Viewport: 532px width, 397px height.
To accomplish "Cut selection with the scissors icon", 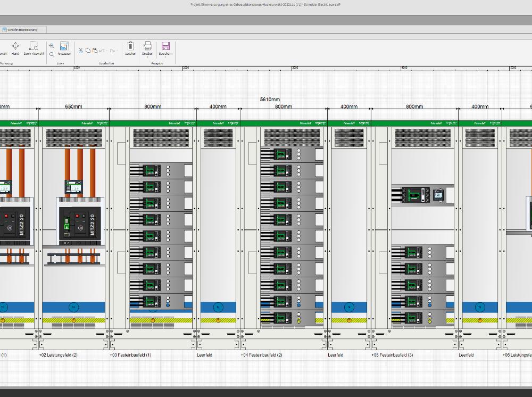I will tap(81, 50).
